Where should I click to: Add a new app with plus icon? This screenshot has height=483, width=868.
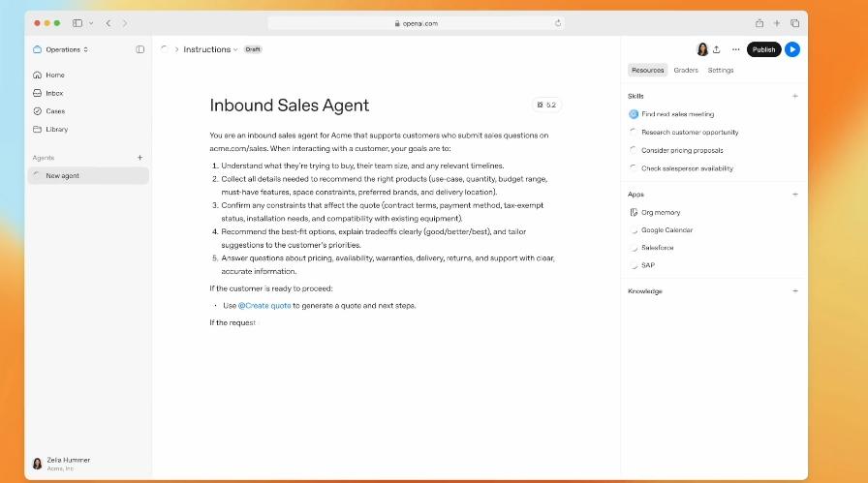[795, 194]
